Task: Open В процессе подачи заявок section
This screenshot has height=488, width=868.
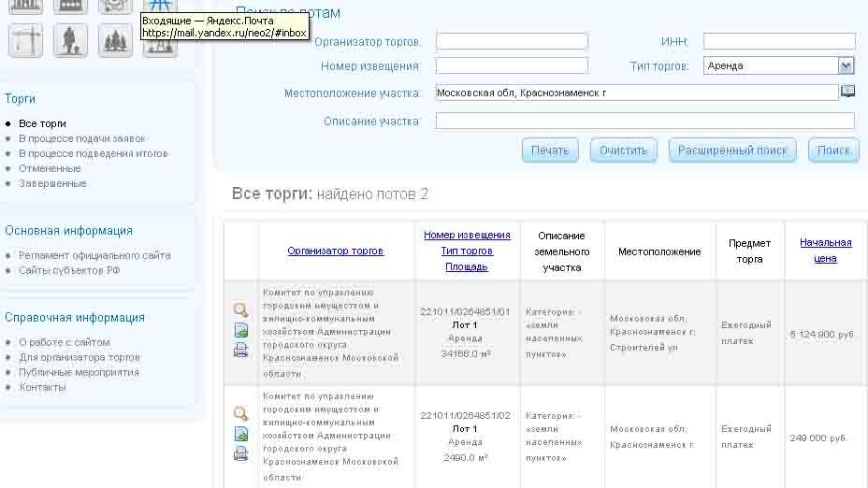Action: [82, 138]
